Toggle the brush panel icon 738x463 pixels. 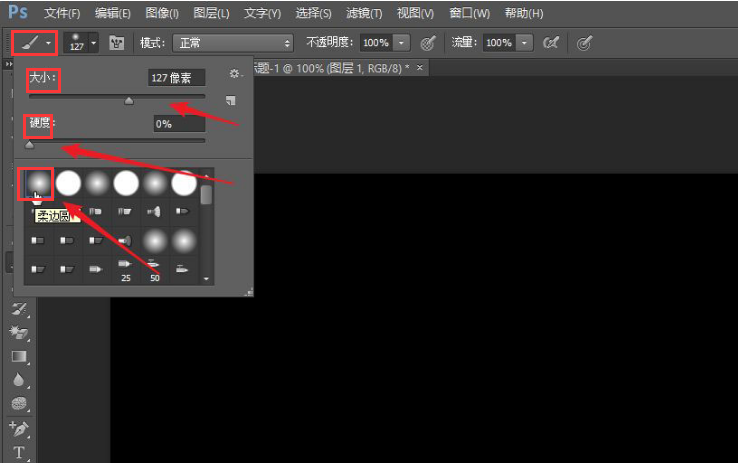pos(116,43)
